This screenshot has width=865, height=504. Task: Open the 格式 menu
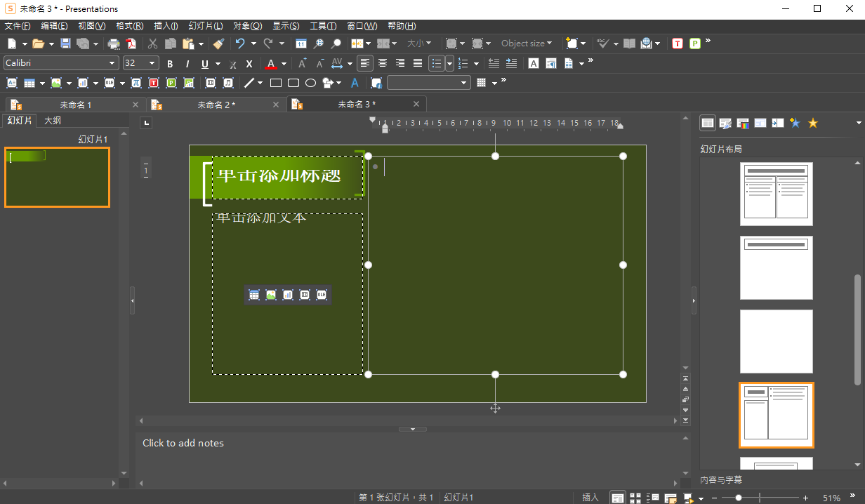point(129,26)
